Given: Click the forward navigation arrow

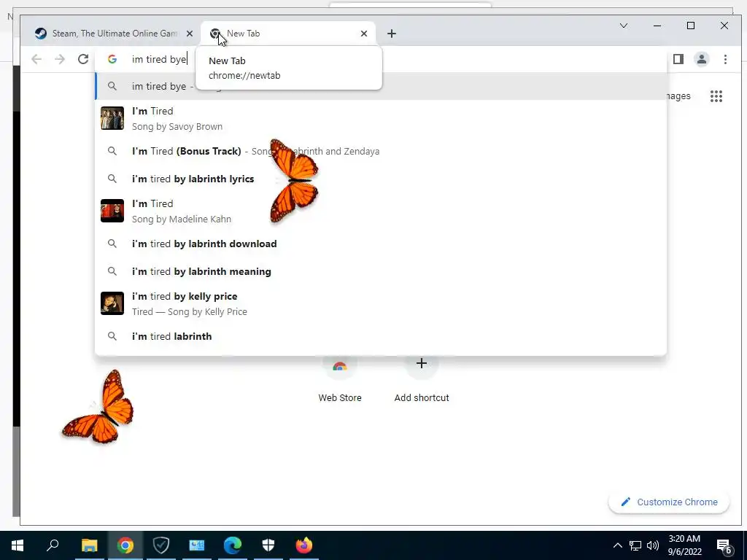Looking at the screenshot, I should click(x=60, y=59).
